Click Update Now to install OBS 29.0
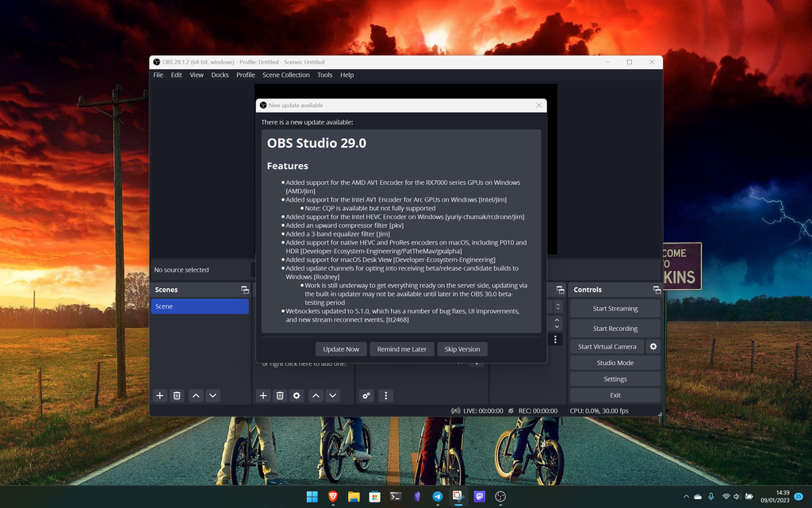 pyautogui.click(x=341, y=348)
